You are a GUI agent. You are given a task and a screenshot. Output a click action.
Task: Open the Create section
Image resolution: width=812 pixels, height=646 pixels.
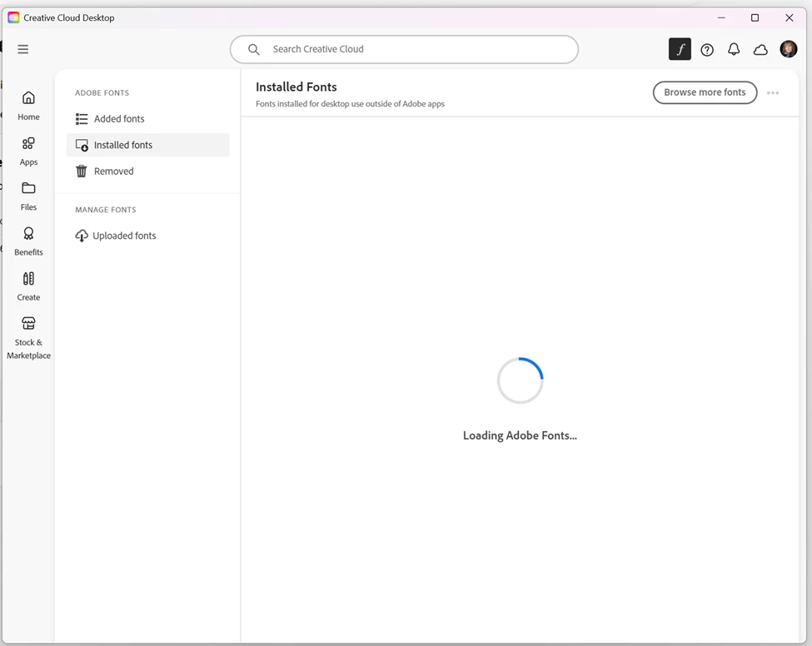tap(28, 286)
